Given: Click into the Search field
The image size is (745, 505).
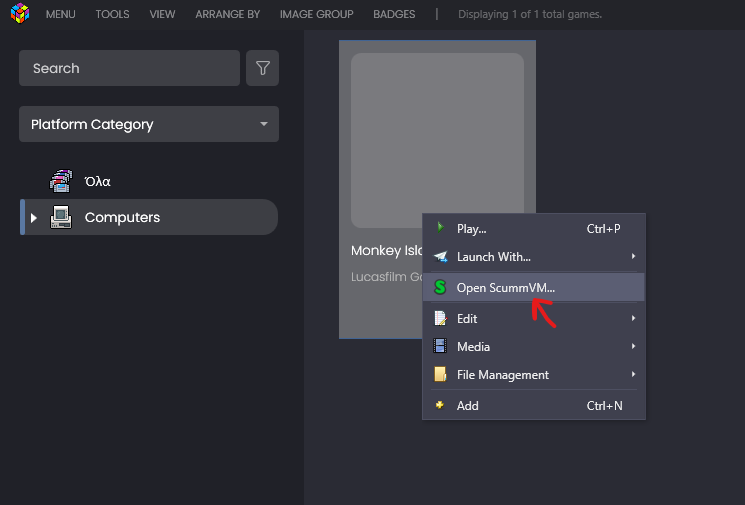Looking at the screenshot, I should pos(129,68).
